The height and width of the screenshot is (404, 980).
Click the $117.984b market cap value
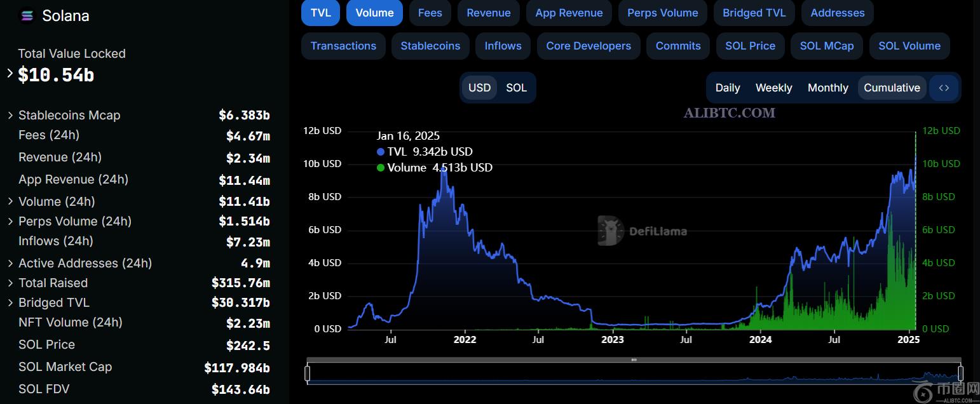coord(237,368)
